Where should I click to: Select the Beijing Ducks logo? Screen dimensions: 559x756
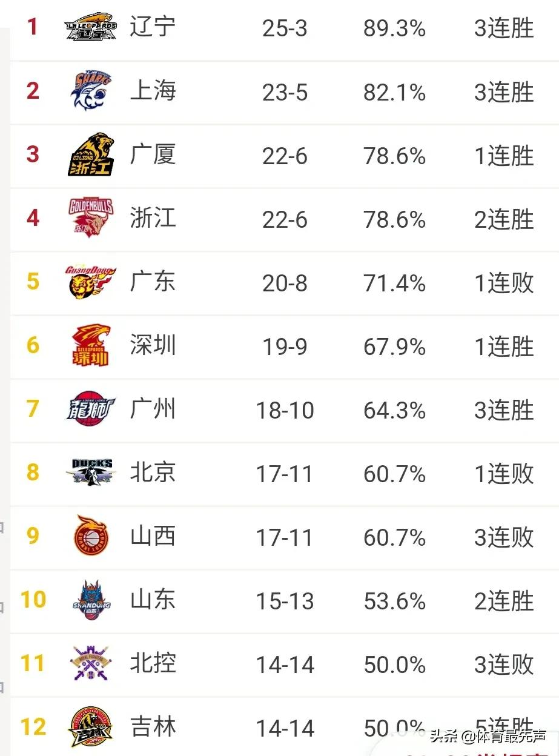(x=91, y=472)
